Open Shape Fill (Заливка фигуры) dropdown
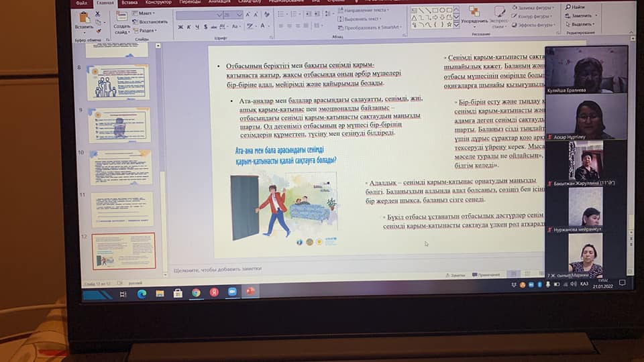This screenshot has width=644, height=362. pyautogui.click(x=535, y=7)
